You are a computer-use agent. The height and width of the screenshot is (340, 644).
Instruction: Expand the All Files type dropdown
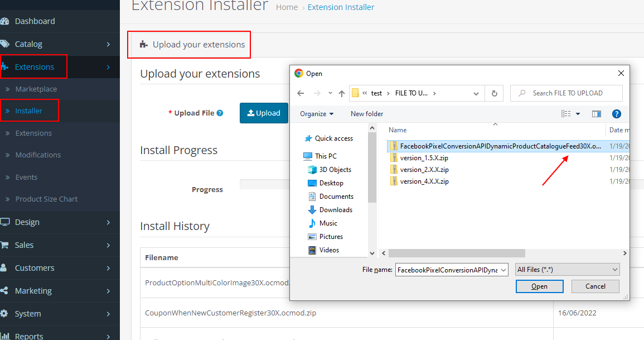coord(568,270)
